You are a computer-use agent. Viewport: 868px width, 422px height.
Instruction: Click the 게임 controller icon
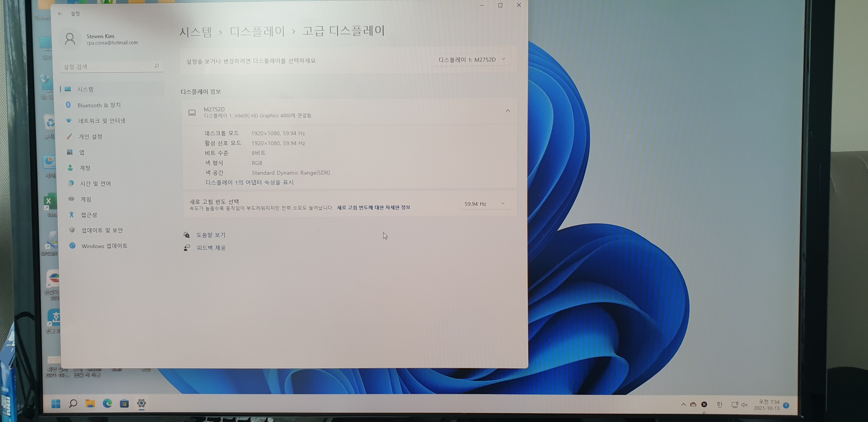point(71,199)
